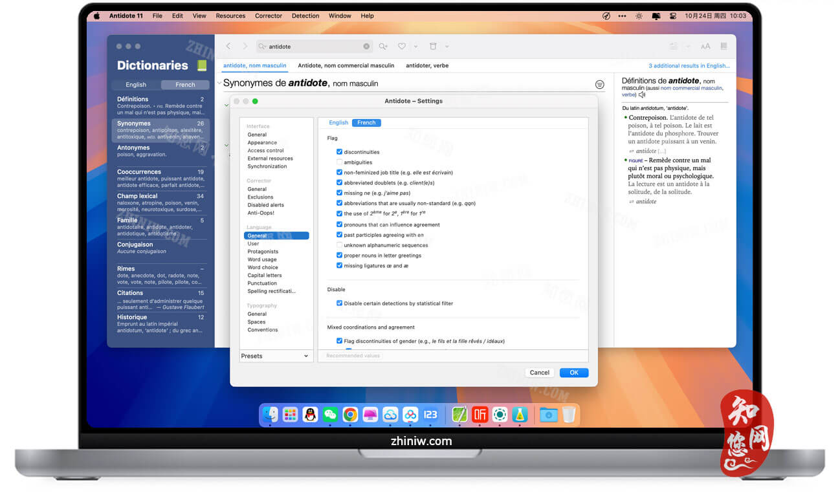Clear the antidote search field

(366, 47)
